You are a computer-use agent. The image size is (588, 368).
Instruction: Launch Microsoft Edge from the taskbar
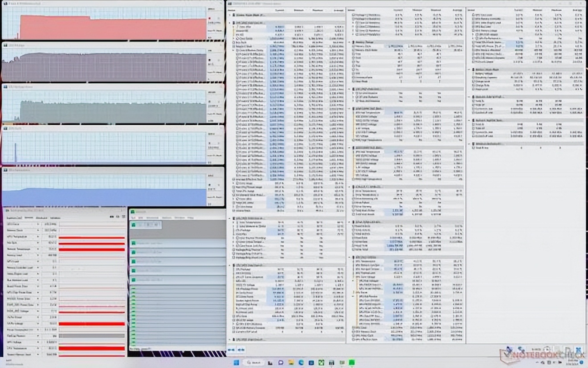(x=301, y=363)
